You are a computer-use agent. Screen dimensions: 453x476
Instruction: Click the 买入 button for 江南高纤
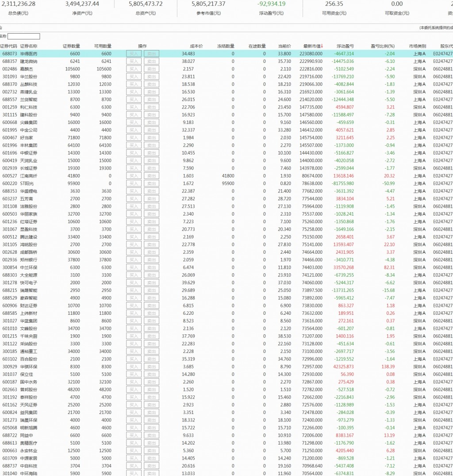click(x=134, y=176)
